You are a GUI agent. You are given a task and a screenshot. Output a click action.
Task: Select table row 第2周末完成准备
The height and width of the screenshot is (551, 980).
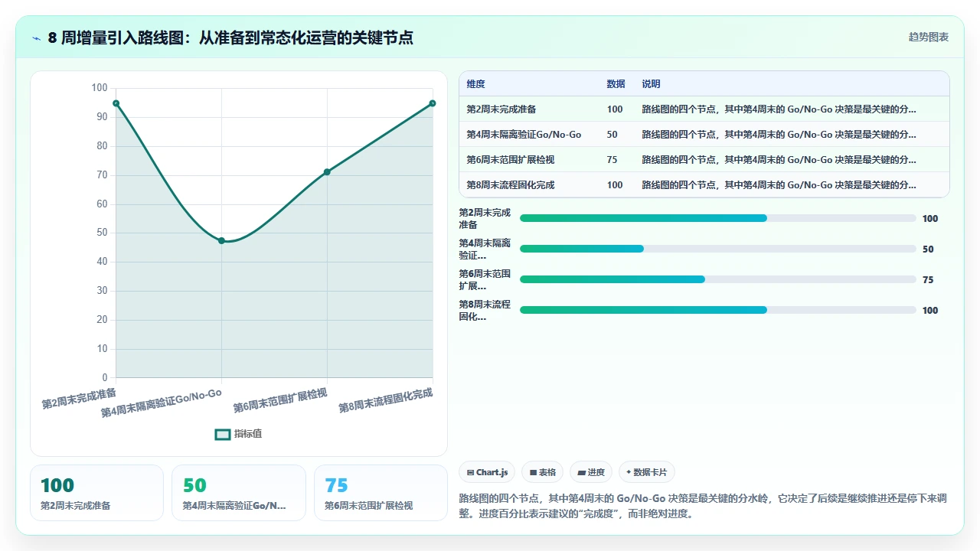click(x=704, y=109)
